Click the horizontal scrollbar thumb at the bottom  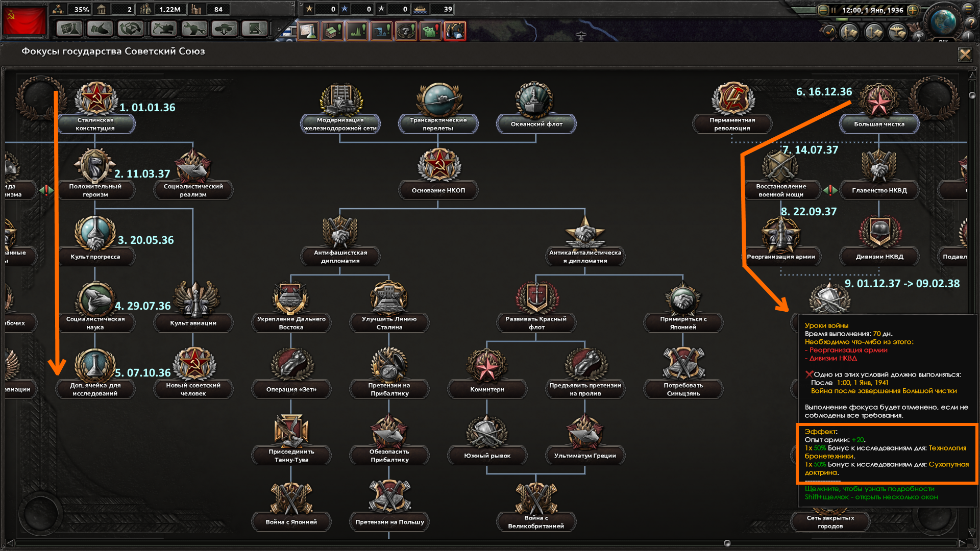(x=727, y=543)
